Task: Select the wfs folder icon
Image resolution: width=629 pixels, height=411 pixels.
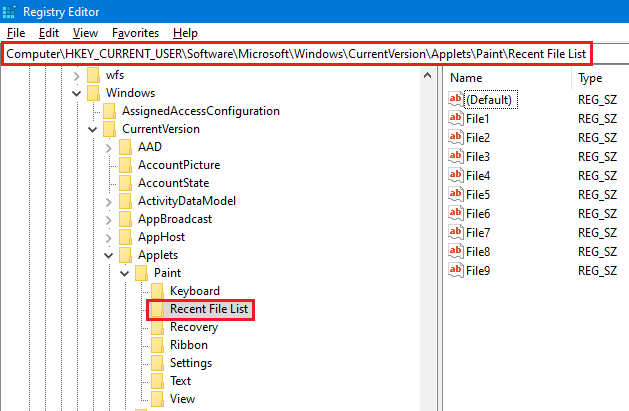Action: pos(93,75)
